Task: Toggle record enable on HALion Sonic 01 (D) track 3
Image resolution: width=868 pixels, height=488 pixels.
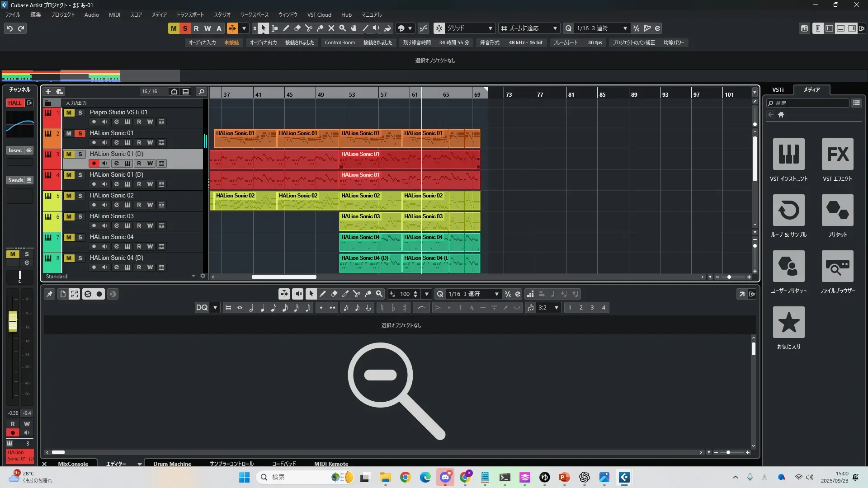Action: pos(94,163)
